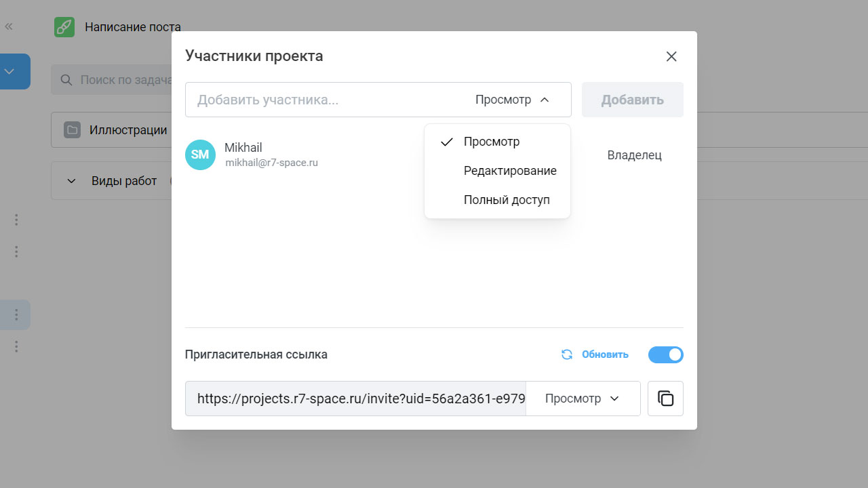Click the Добавить button
This screenshot has height=488, width=868.
pos(633,100)
